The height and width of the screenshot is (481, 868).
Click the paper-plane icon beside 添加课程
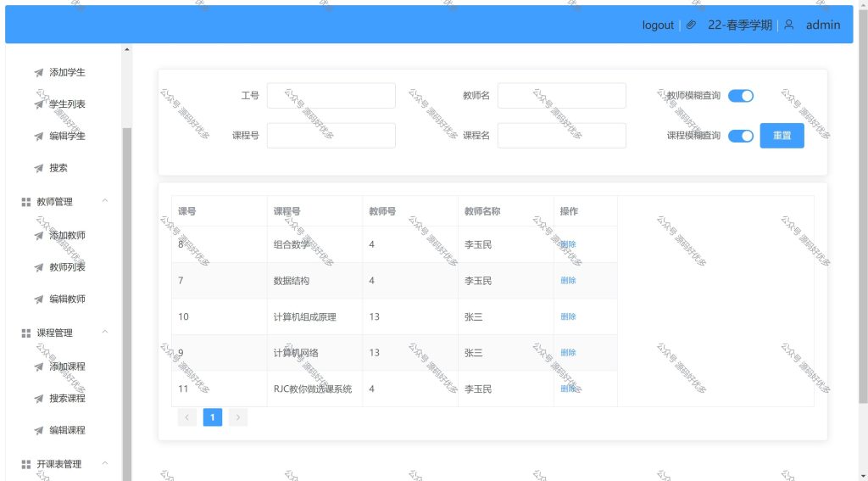point(39,366)
